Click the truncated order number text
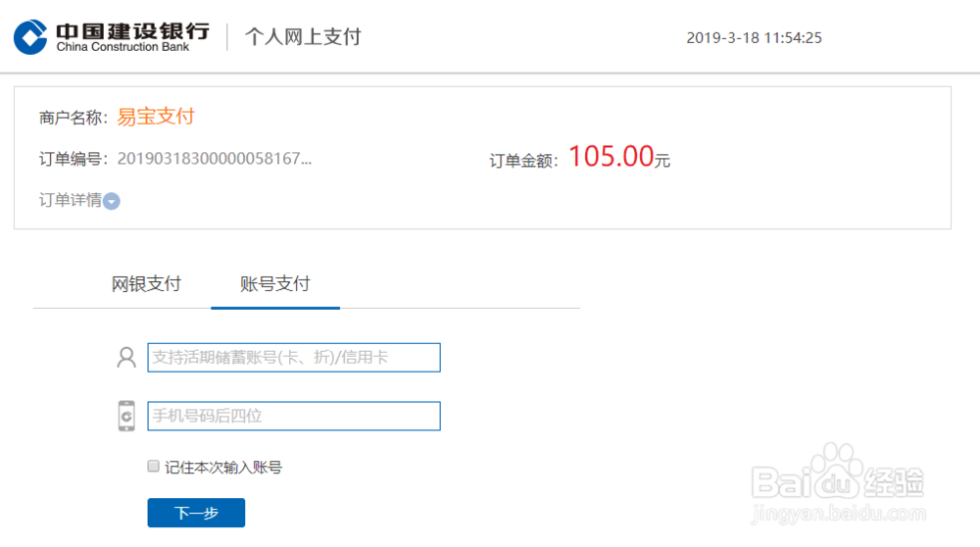Viewport: 980px width, 547px height. [x=215, y=159]
